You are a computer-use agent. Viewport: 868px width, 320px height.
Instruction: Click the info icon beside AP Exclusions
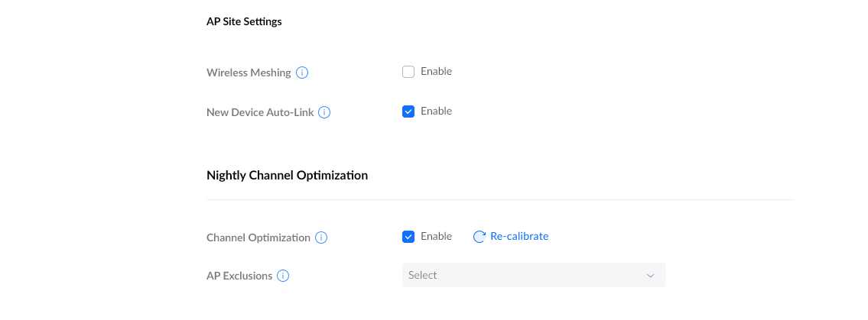pyautogui.click(x=283, y=276)
